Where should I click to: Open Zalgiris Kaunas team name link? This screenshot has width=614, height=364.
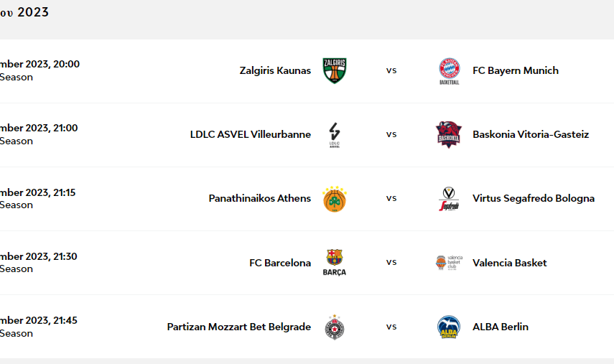pos(275,70)
